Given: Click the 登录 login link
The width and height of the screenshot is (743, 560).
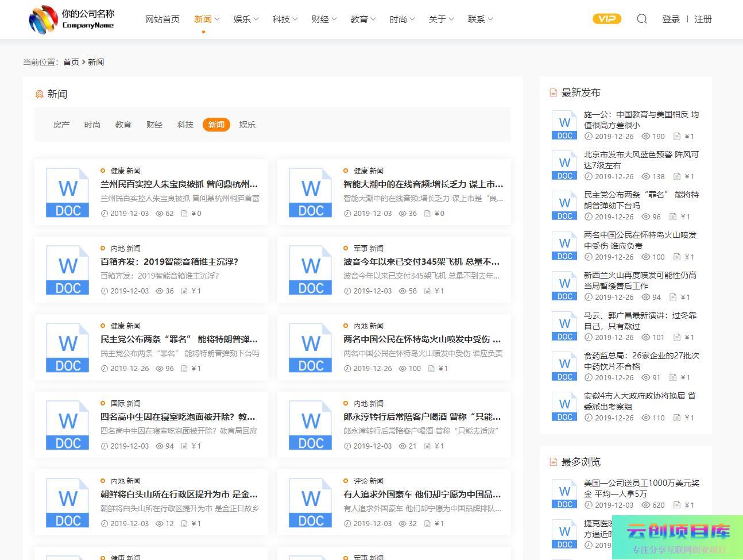Looking at the screenshot, I should point(671,19).
